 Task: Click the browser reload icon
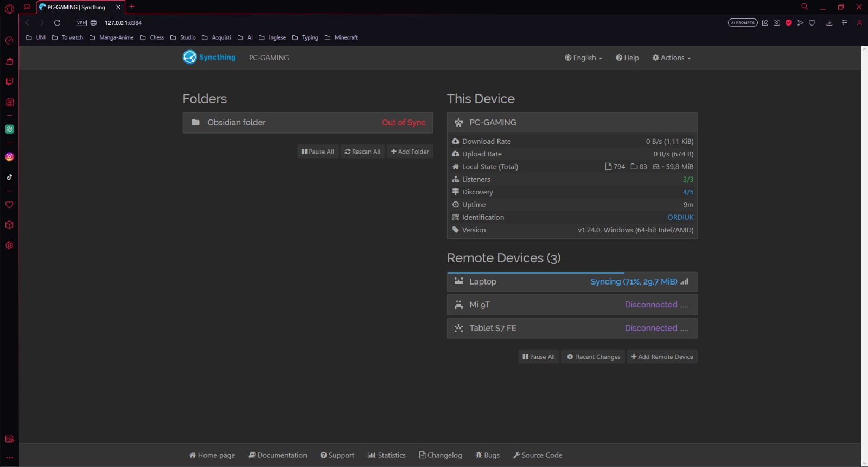click(57, 23)
